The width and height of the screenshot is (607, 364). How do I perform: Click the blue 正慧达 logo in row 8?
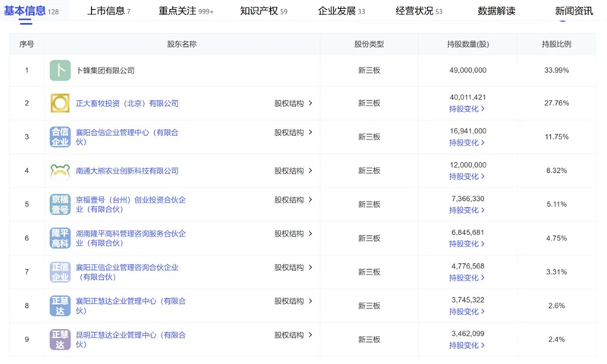(60, 306)
